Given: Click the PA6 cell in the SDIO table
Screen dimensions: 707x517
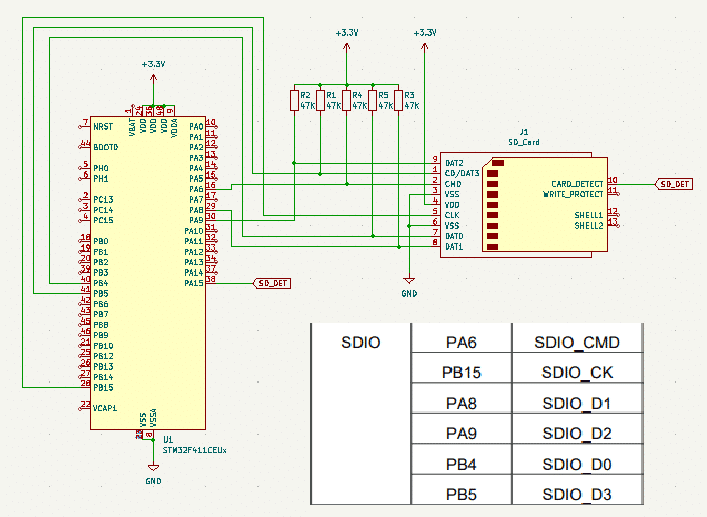Looking at the screenshot, I should tap(461, 343).
